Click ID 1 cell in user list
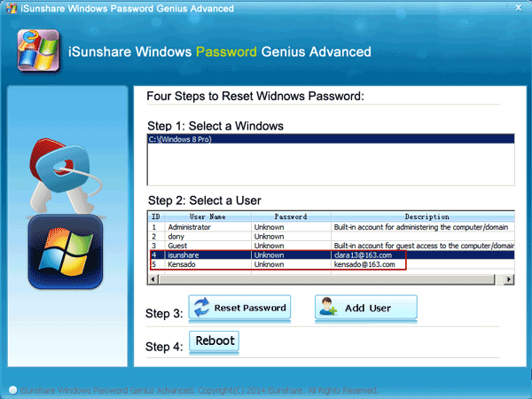This screenshot has height=399, width=532. (x=154, y=227)
